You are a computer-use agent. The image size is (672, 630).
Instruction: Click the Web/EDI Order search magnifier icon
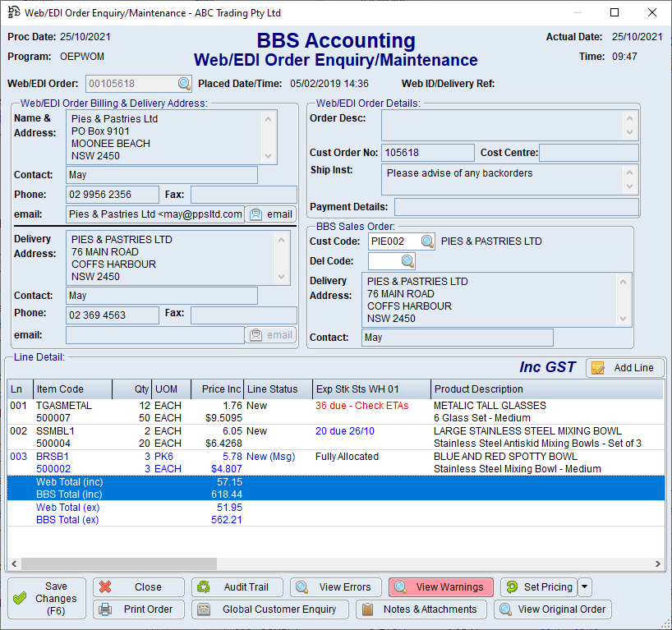click(184, 84)
